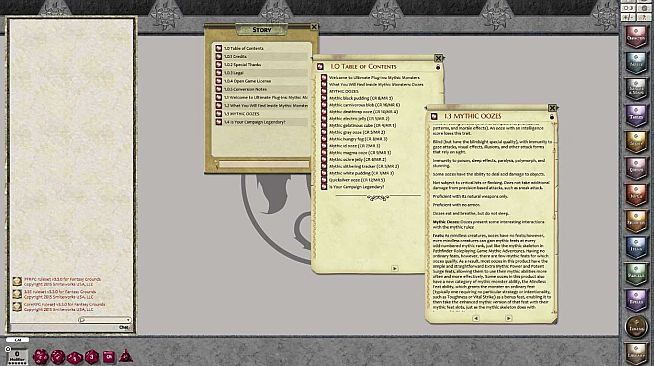Toggle lock on Table of Contents window
The height and width of the screenshot is (366, 654).
coord(438,67)
